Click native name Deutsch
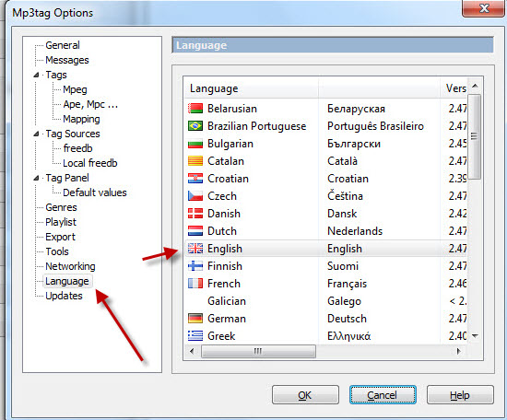The image size is (507, 420). pos(347,319)
